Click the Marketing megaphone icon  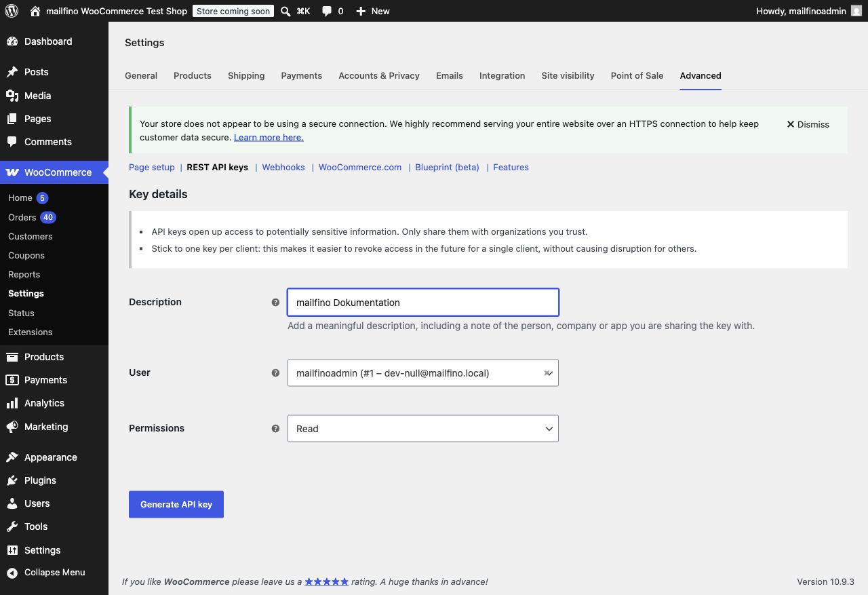point(12,427)
